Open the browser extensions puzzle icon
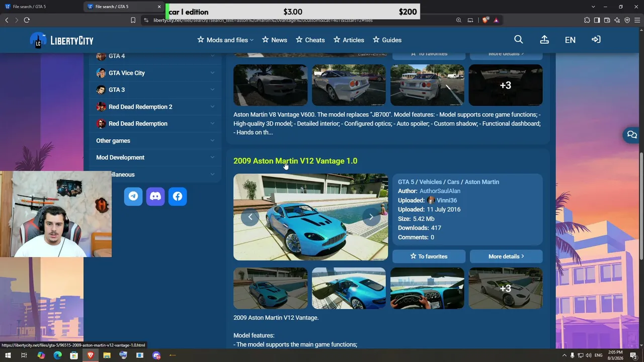 tap(587, 20)
